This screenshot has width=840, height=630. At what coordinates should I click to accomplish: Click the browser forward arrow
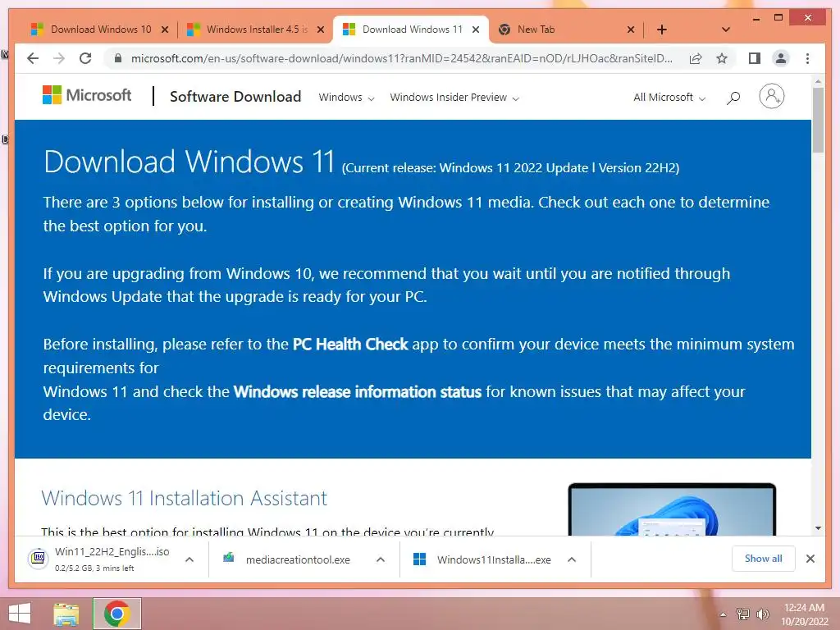(x=59, y=58)
